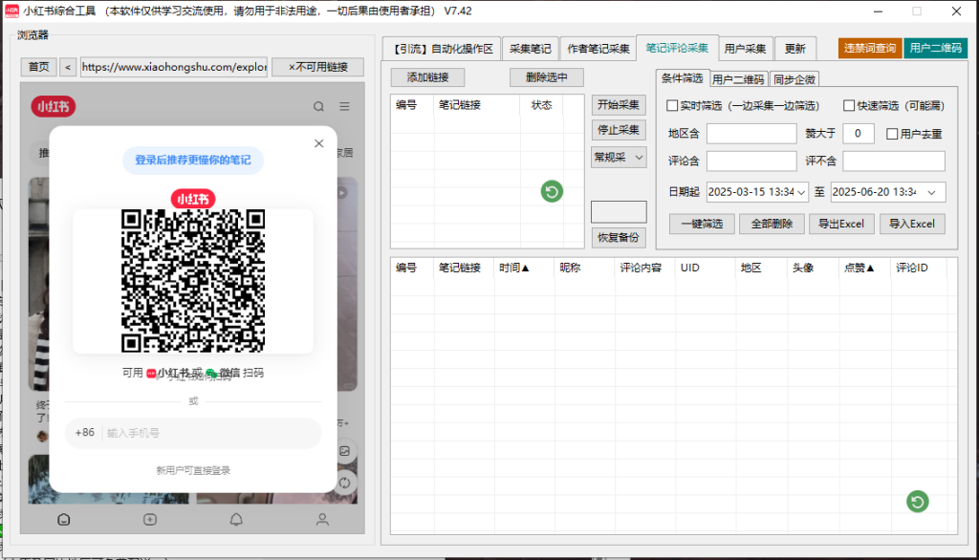The image size is (979, 560).
Task: Click the 导出Excel button
Action: pyautogui.click(x=842, y=224)
